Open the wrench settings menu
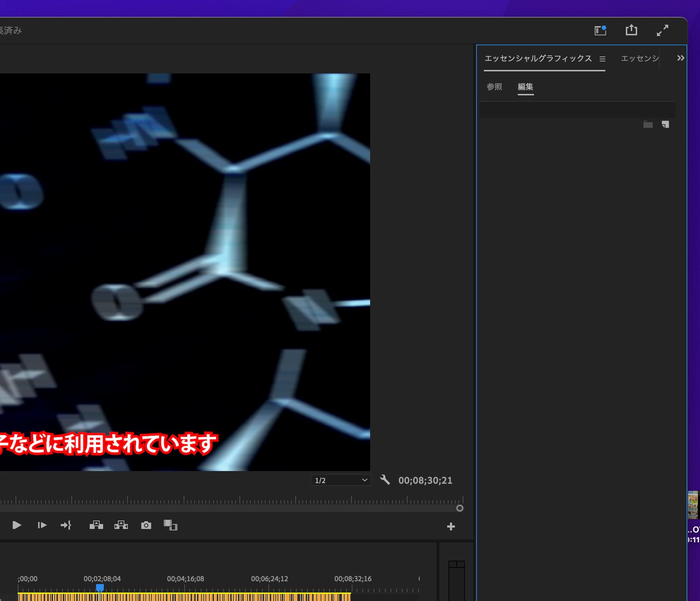The image size is (700, 601). point(385,480)
